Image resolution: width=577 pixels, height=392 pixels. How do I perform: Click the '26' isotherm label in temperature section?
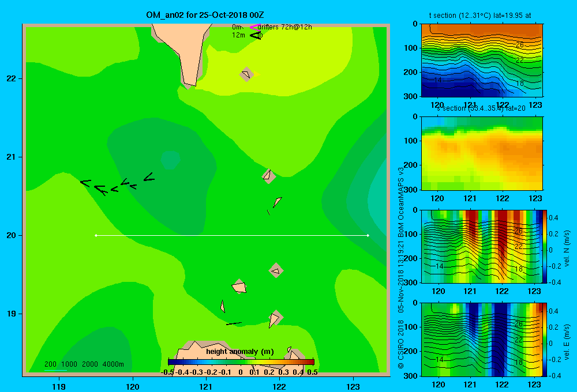519,45
